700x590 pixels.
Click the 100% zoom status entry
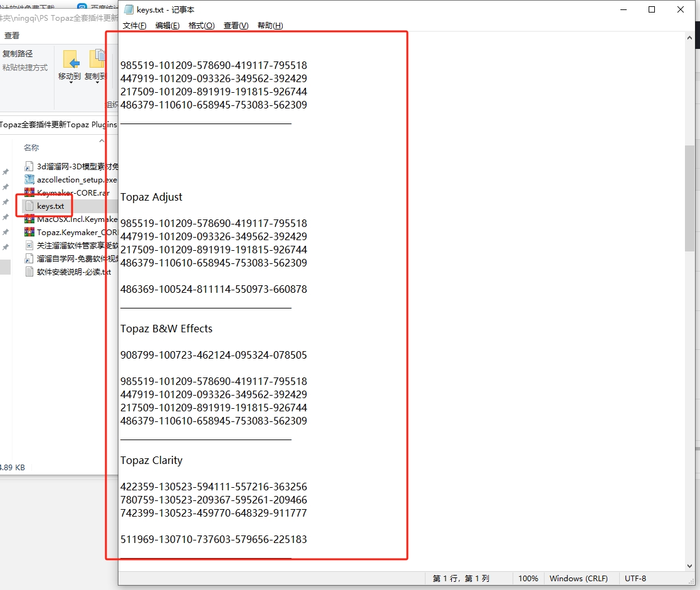tap(528, 578)
